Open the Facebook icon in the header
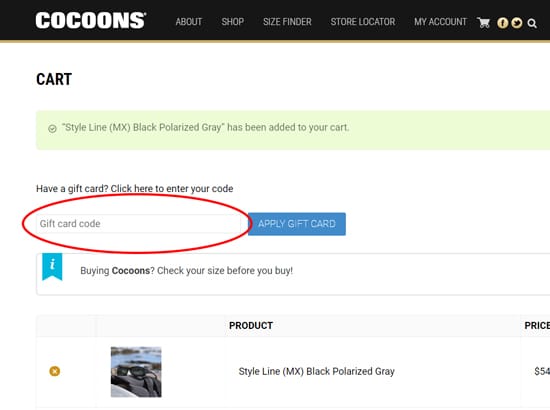The width and height of the screenshot is (550, 410). click(x=502, y=23)
